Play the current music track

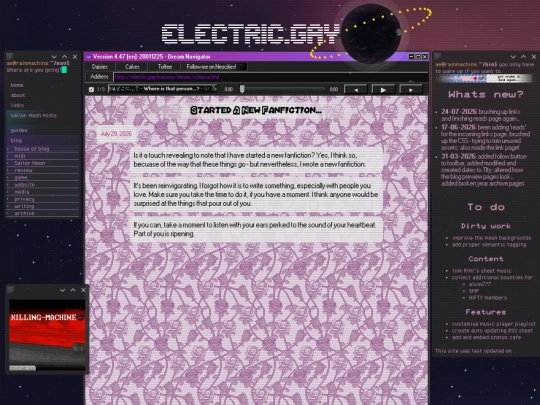click(x=383, y=90)
